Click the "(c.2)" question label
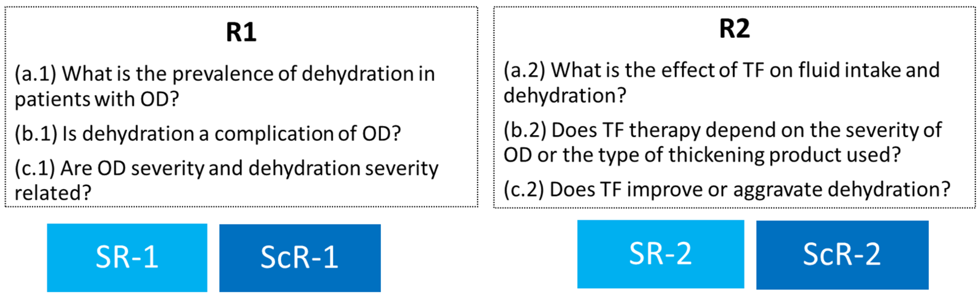 pyautogui.click(x=524, y=189)
